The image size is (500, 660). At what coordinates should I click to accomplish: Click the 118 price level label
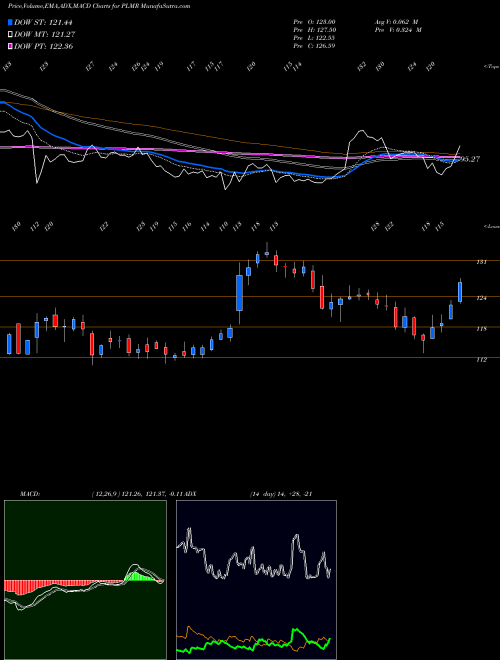pyautogui.click(x=481, y=329)
